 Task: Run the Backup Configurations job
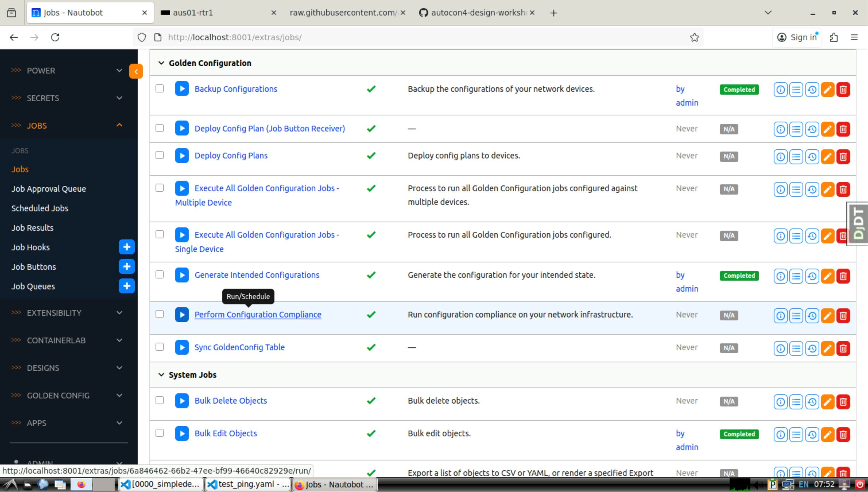tap(182, 89)
